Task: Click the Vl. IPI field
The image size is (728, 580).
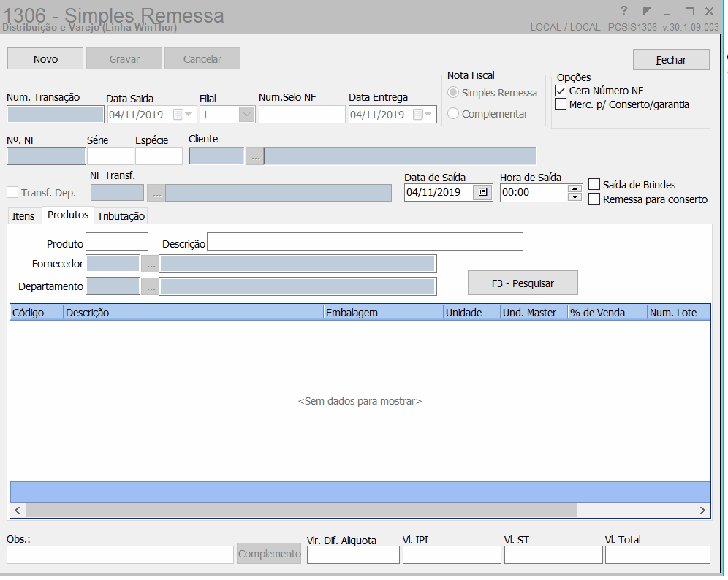Action: click(452, 555)
